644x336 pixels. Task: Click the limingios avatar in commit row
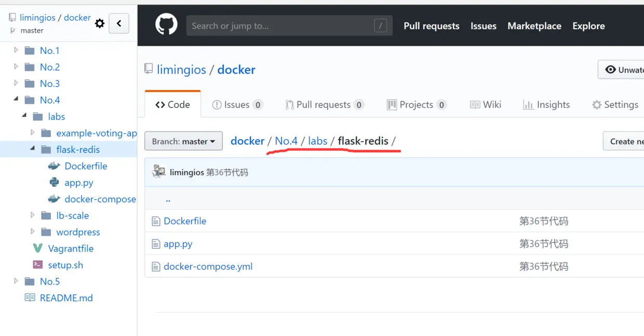point(159,172)
